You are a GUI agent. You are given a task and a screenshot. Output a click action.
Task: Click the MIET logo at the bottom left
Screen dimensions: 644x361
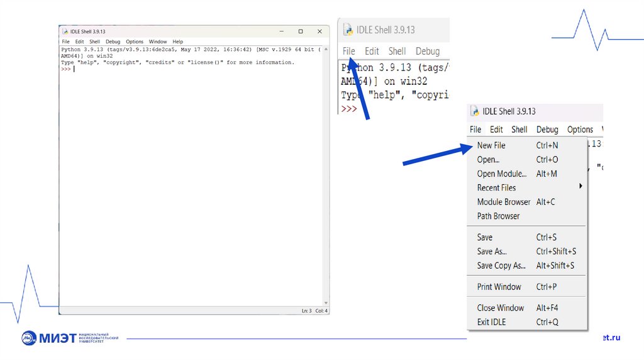[70, 338]
